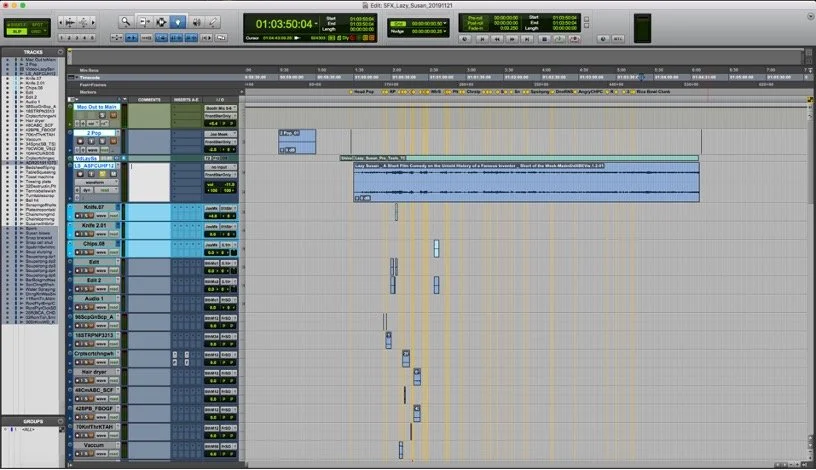Viewport: 816px width, 470px height.
Task: Open the 'no input' selector on LS_ASPCUHF12
Action: (221, 167)
